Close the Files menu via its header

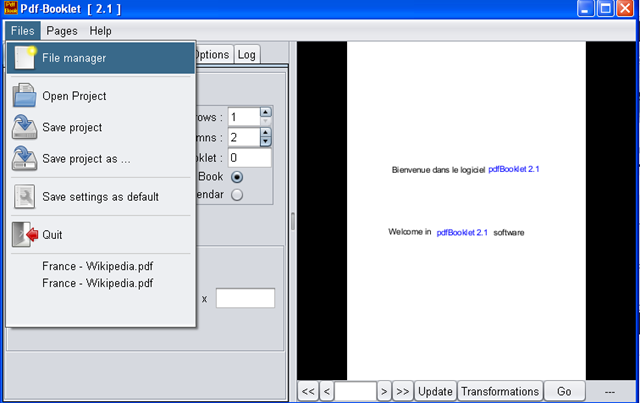22,31
